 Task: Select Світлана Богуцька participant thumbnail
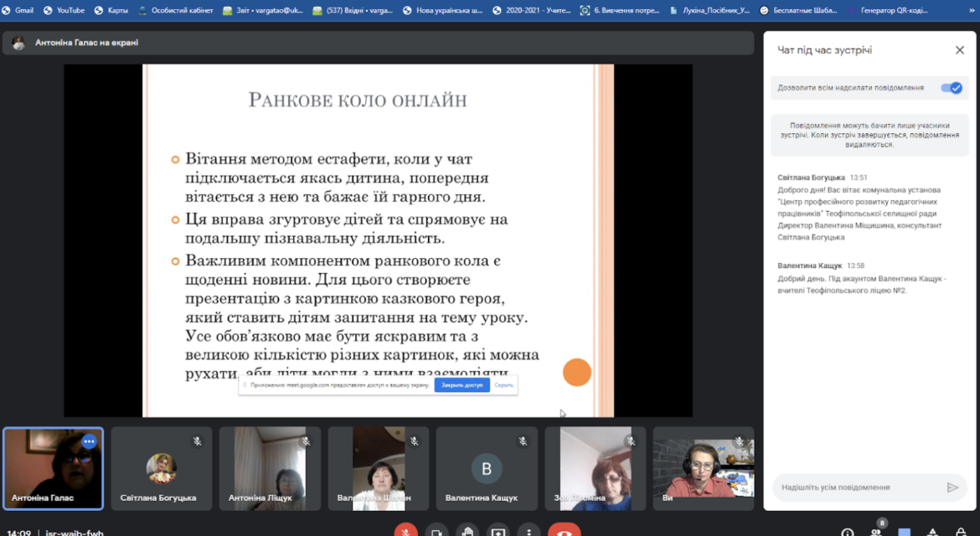tap(162, 468)
